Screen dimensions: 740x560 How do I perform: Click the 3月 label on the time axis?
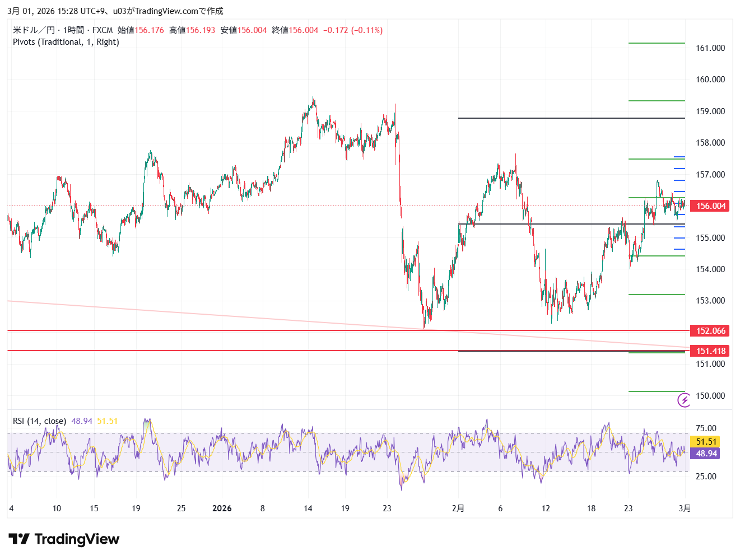[685, 508]
